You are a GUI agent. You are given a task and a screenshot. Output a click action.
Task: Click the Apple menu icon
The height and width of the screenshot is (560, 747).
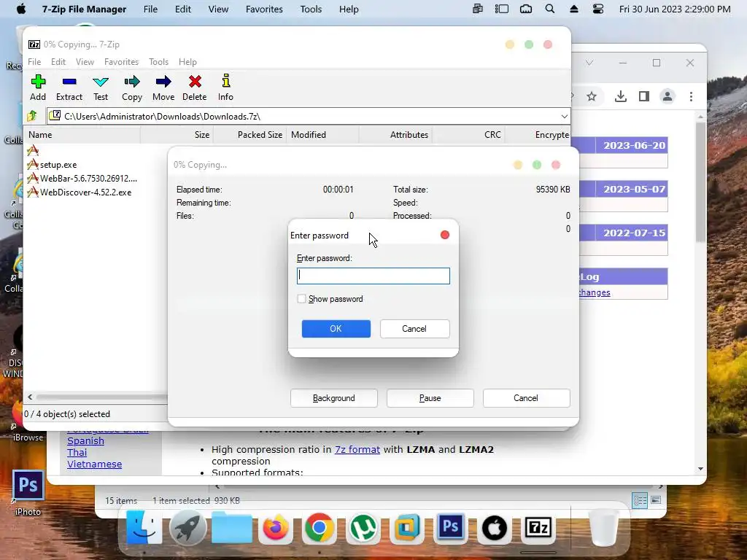pyautogui.click(x=21, y=9)
